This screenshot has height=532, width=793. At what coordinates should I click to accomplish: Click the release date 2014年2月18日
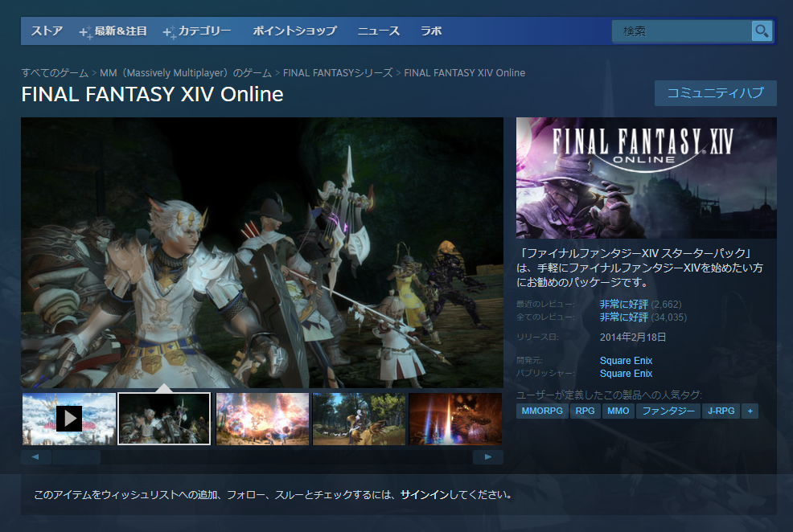pos(633,337)
